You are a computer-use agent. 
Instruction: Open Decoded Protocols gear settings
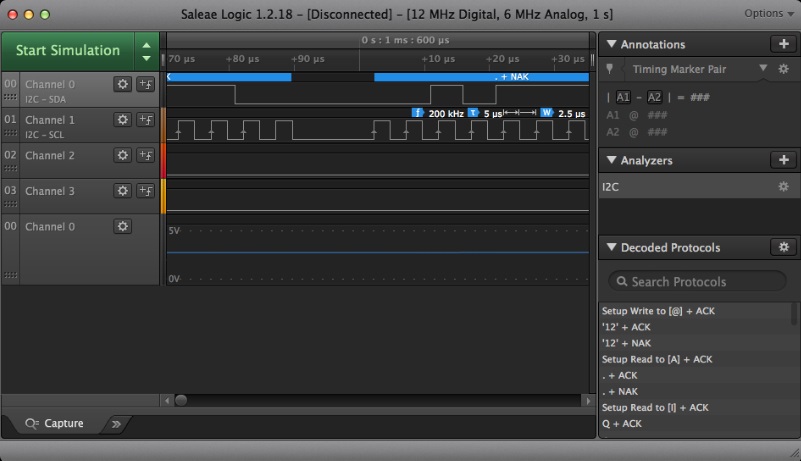tap(783, 247)
